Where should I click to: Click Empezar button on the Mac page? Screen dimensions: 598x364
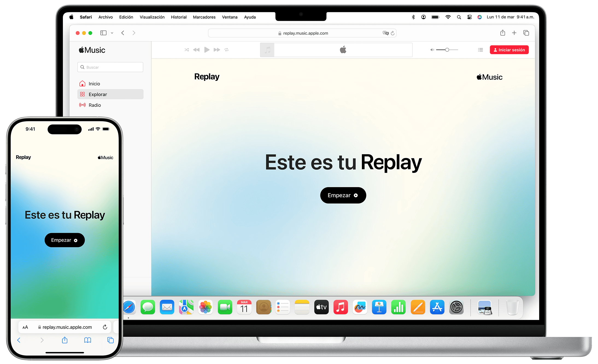(343, 195)
